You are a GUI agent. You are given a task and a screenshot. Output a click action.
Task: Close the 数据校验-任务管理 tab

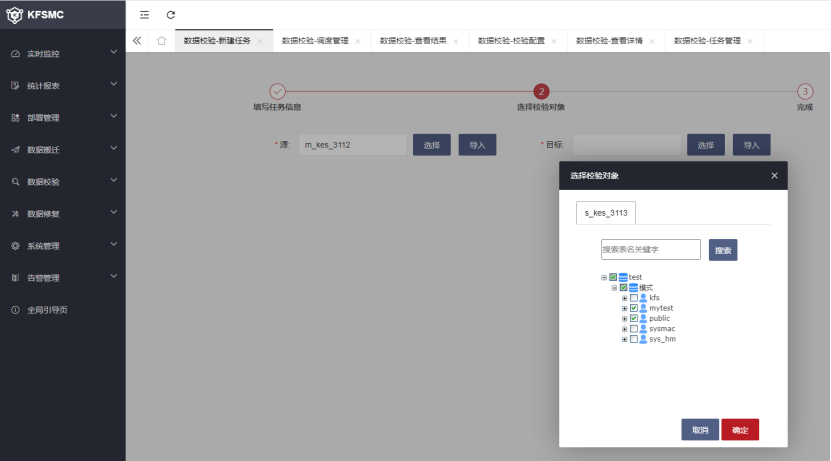click(x=750, y=41)
